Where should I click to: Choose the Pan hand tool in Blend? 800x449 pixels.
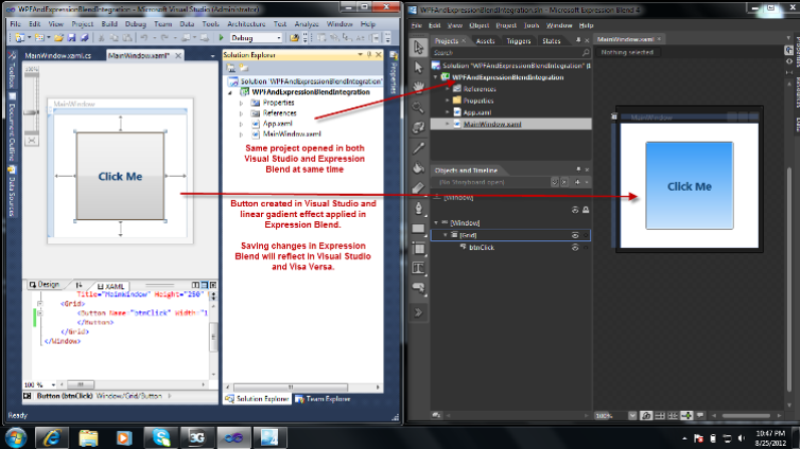(418, 87)
